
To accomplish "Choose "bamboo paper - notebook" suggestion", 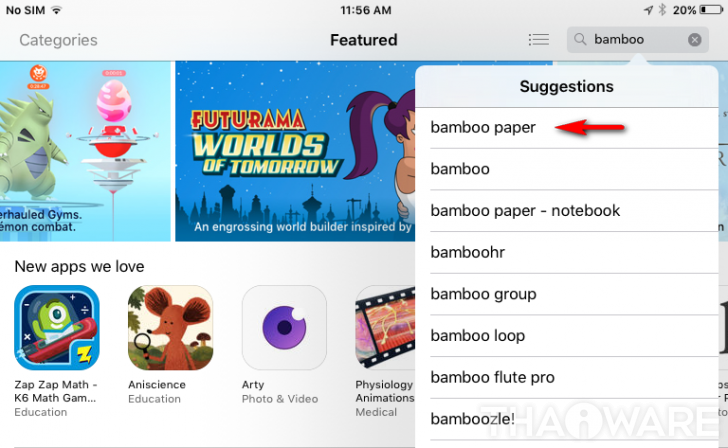I will tap(566, 211).
